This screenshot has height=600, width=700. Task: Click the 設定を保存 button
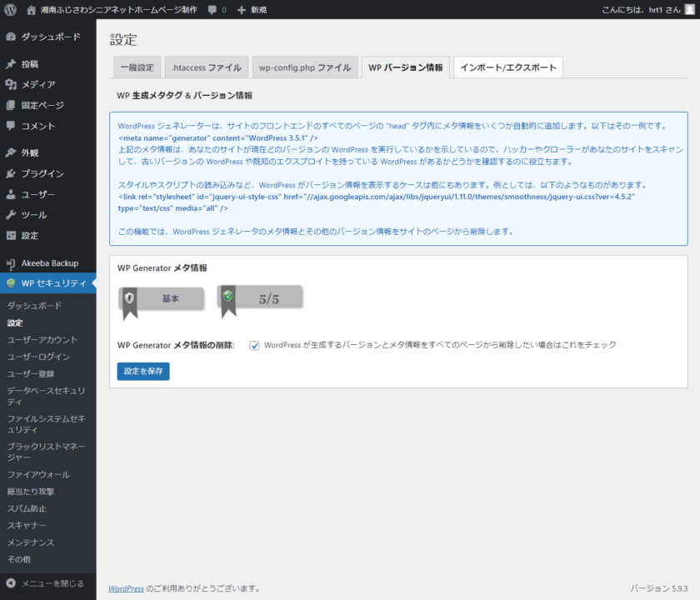pyautogui.click(x=143, y=371)
